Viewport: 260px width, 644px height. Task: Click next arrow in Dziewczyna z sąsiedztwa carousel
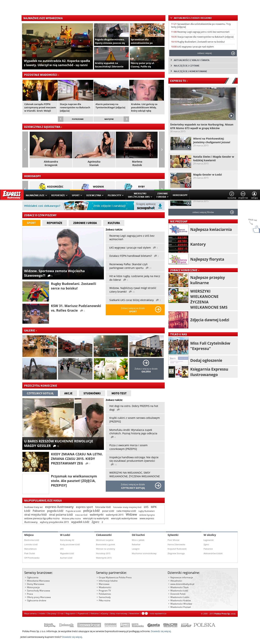click(162, 150)
